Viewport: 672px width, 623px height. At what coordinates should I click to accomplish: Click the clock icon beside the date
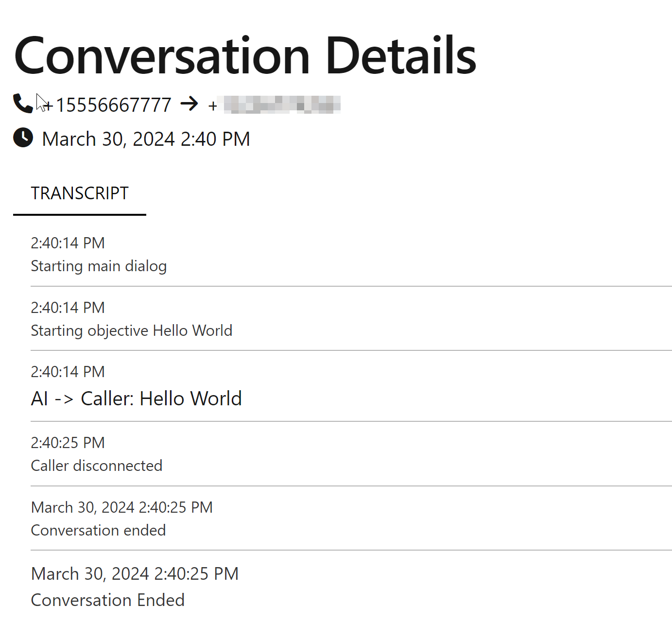point(23,138)
